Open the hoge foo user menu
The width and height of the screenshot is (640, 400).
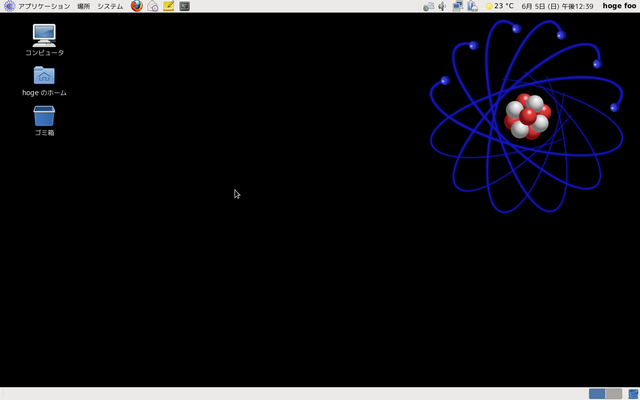(x=619, y=6)
